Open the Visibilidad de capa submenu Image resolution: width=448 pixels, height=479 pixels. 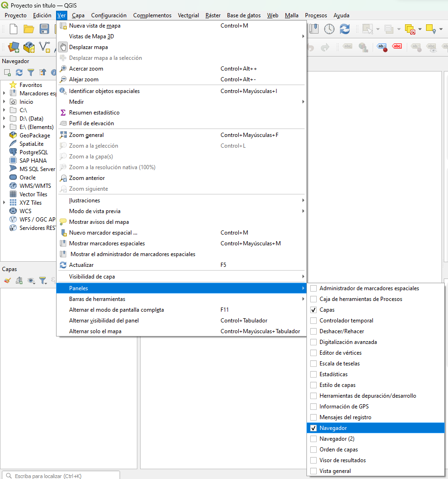coord(182,277)
